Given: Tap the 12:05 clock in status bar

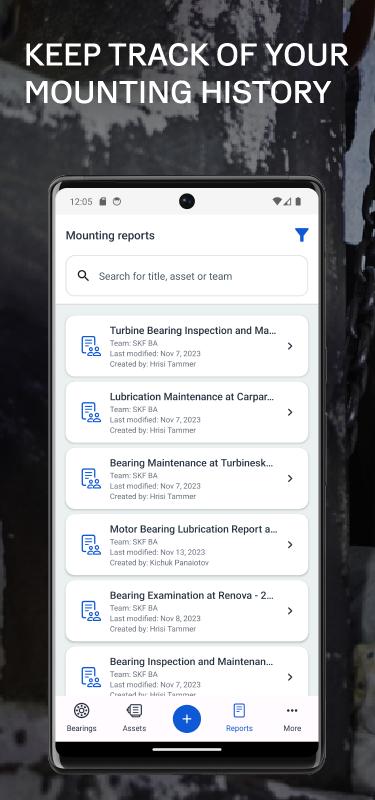Looking at the screenshot, I should tap(81, 202).
